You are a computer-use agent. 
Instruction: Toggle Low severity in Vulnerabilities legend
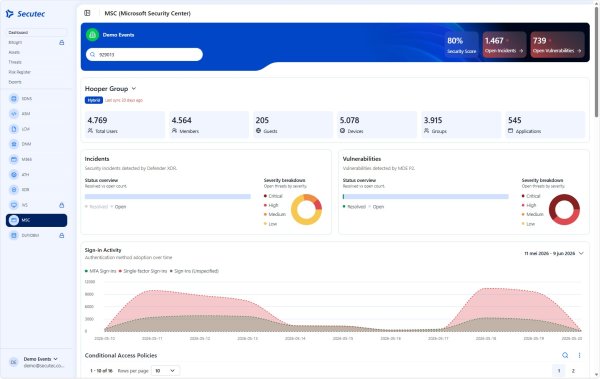click(x=528, y=224)
